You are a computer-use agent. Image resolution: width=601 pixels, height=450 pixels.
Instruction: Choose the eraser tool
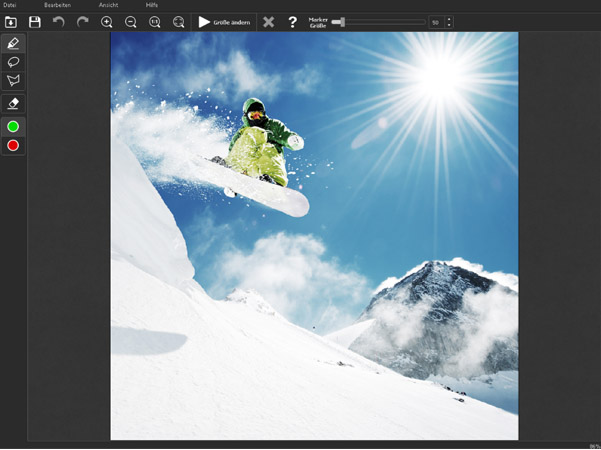click(x=13, y=103)
